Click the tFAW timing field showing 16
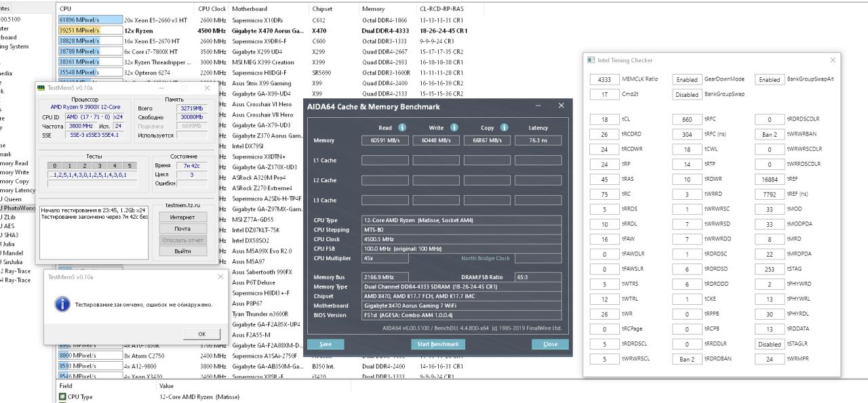This screenshot has width=868, height=403. (x=604, y=239)
